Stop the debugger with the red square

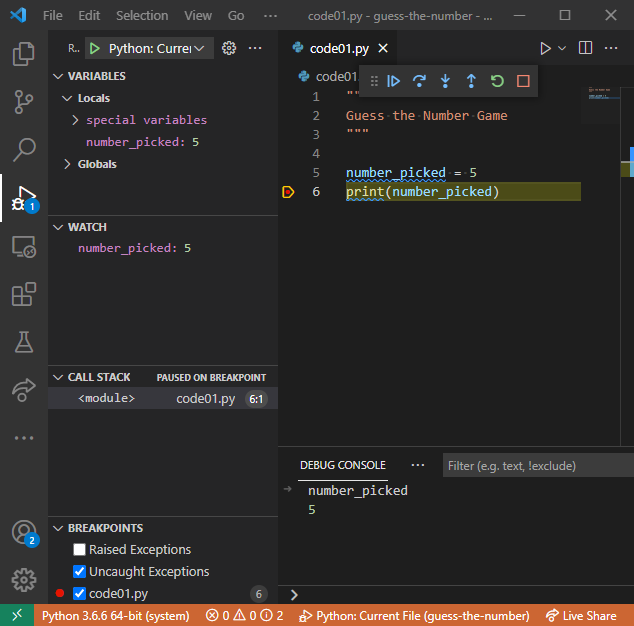[x=523, y=81]
